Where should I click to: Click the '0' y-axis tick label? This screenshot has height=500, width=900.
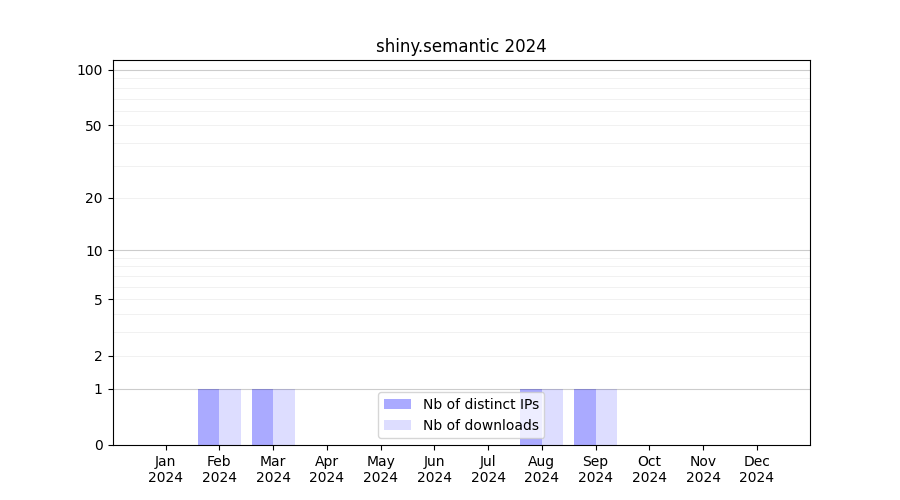[x=98, y=445]
